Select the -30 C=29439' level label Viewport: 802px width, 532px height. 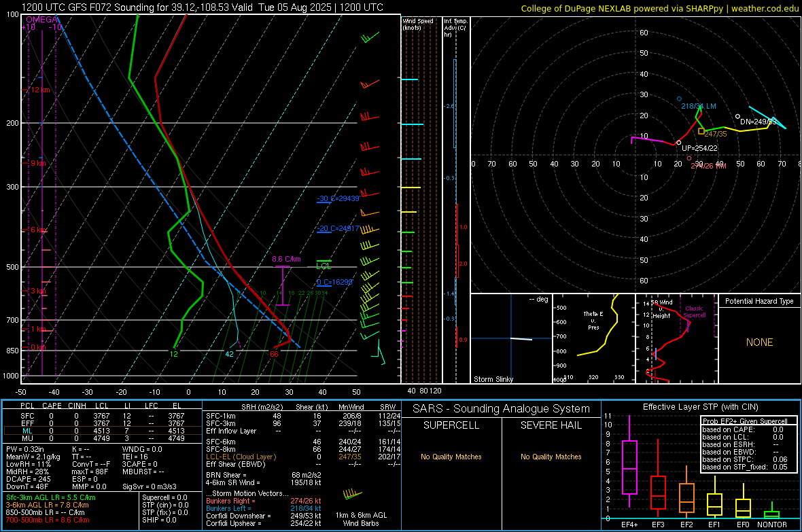click(x=338, y=198)
